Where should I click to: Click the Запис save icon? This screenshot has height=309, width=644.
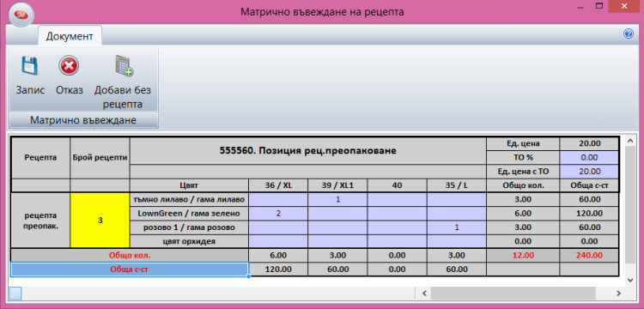(x=30, y=65)
